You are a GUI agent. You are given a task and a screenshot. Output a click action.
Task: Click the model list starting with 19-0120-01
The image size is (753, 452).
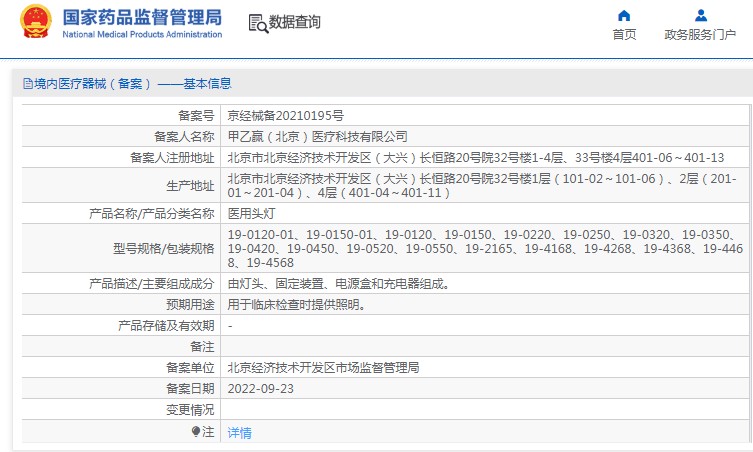click(480, 248)
